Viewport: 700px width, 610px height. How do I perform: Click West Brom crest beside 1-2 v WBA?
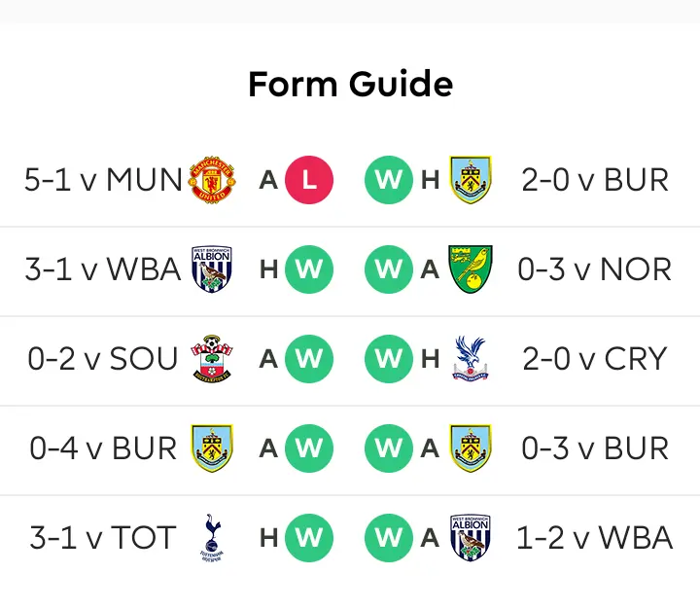[471, 538]
